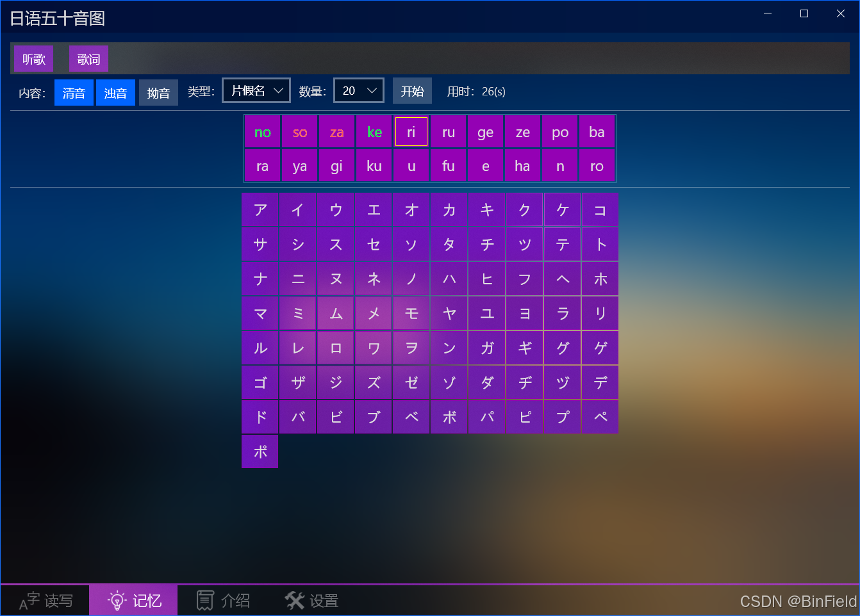860x616 pixels.
Task: Pick the katakana ゴ tile
Action: [x=260, y=382]
